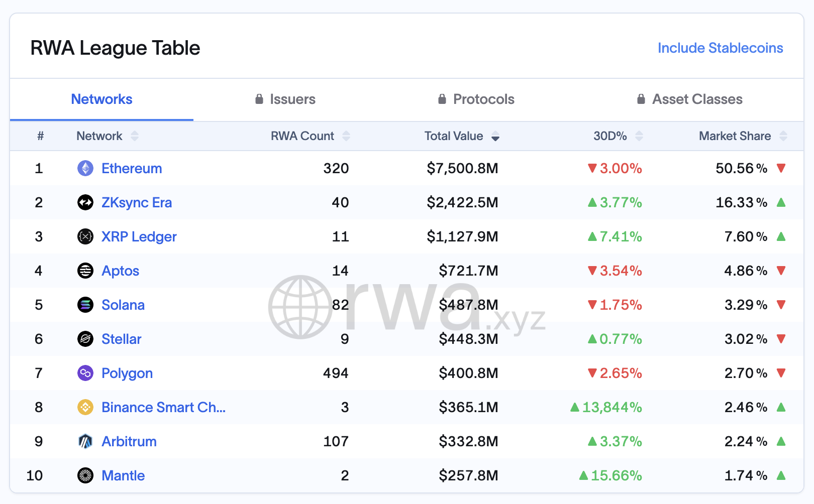Click the Stellar network logo icon

pyautogui.click(x=85, y=339)
